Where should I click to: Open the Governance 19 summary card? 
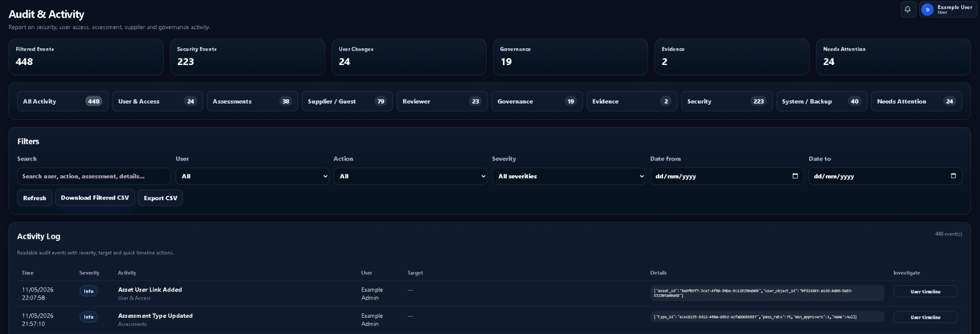click(x=570, y=57)
